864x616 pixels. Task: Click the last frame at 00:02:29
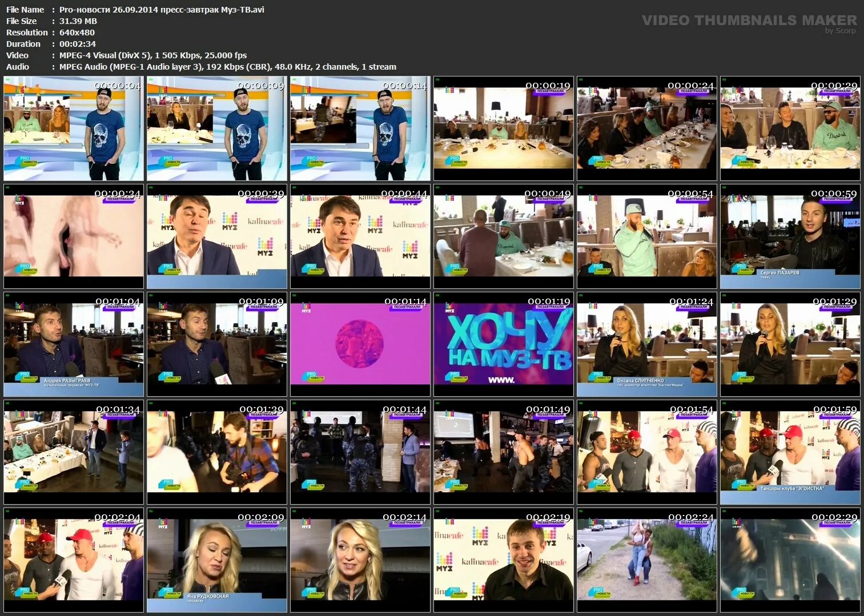coord(790,560)
